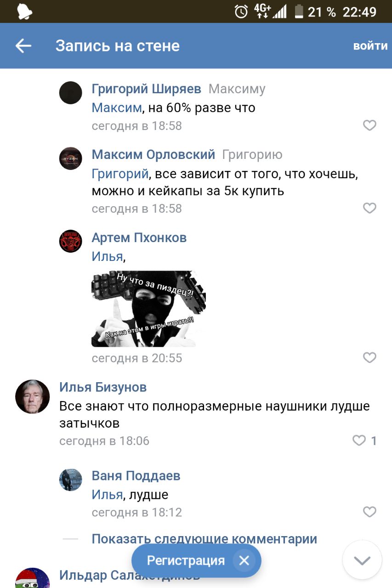The height and width of the screenshot is (588, 392).
Task: Tap the Максим mention in Григорий's reply
Action: (117, 108)
